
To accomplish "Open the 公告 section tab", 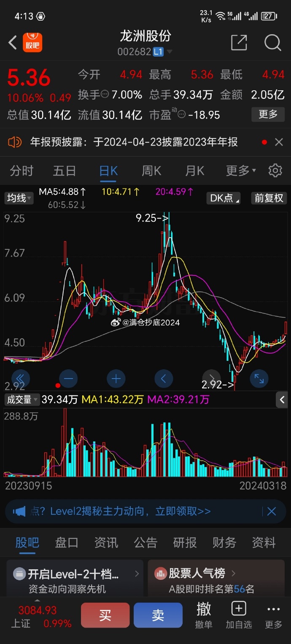I will pyautogui.click(x=145, y=542).
